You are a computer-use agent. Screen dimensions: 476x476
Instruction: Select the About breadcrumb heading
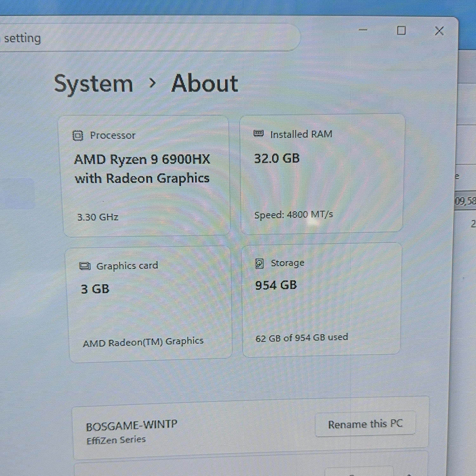[x=205, y=83]
